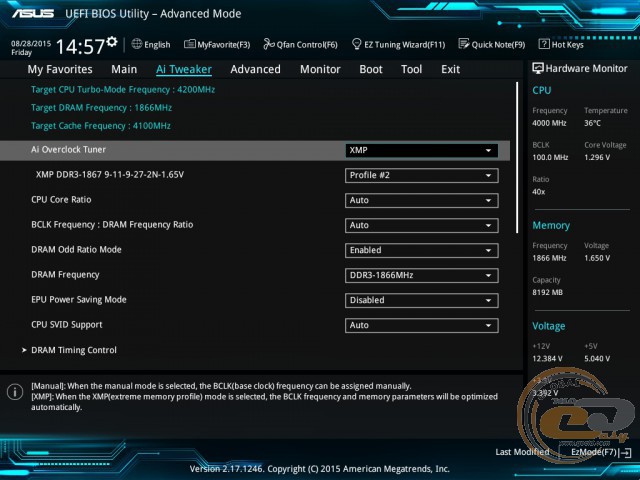The image size is (640, 480).
Task: Go to the Monitor tab
Action: pyautogui.click(x=320, y=69)
